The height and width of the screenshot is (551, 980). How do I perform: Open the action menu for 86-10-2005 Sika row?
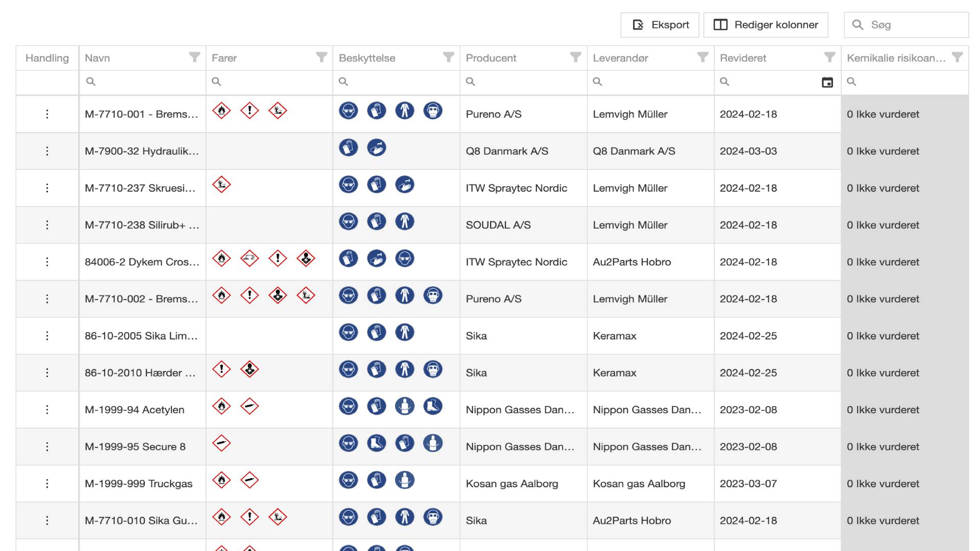pos(47,336)
